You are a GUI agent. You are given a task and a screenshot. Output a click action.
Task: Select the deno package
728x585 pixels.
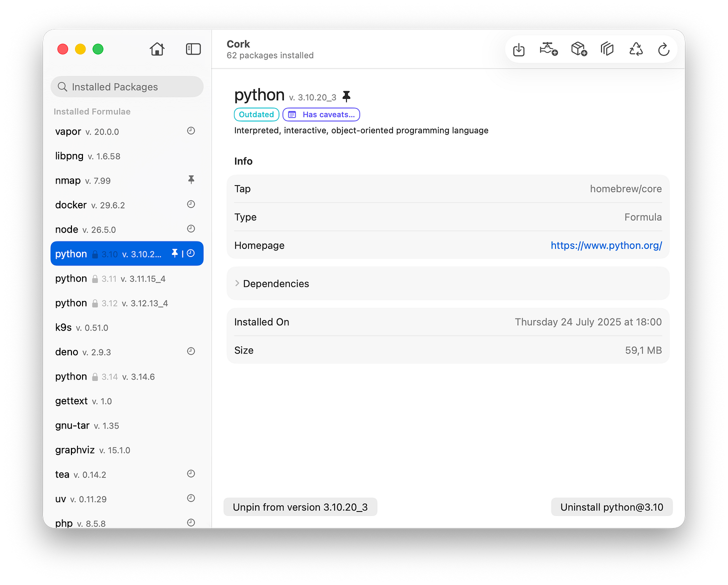pyautogui.click(x=127, y=352)
